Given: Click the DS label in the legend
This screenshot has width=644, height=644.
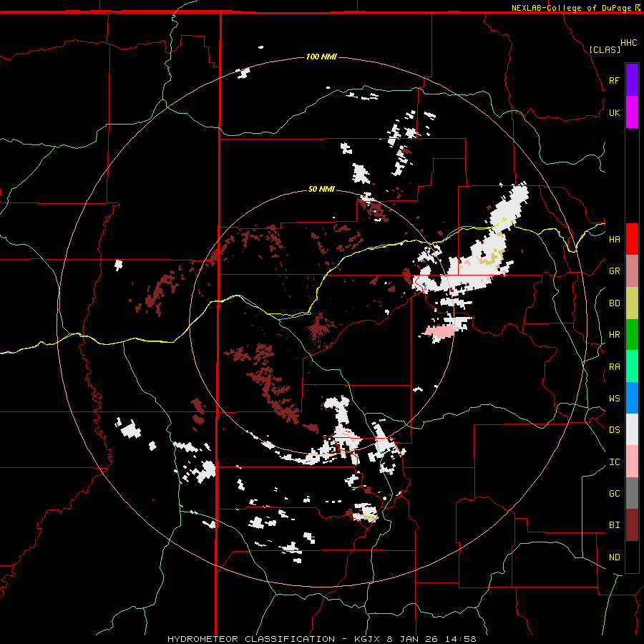Looking at the screenshot, I should pyautogui.click(x=614, y=430).
